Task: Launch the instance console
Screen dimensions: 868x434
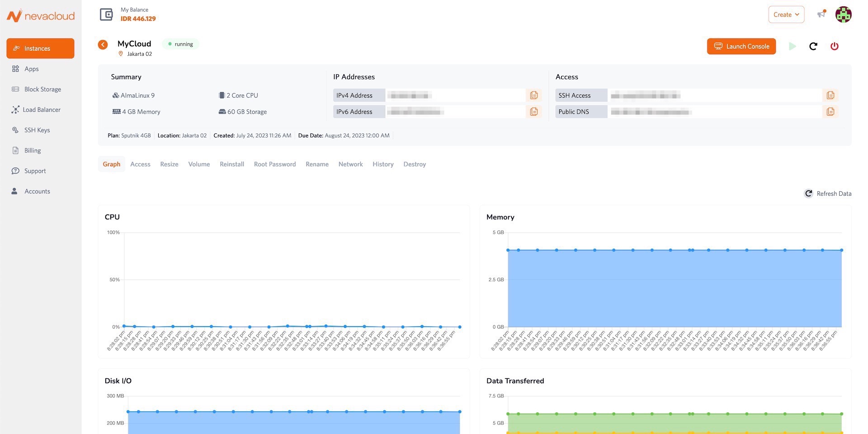Action: click(741, 46)
